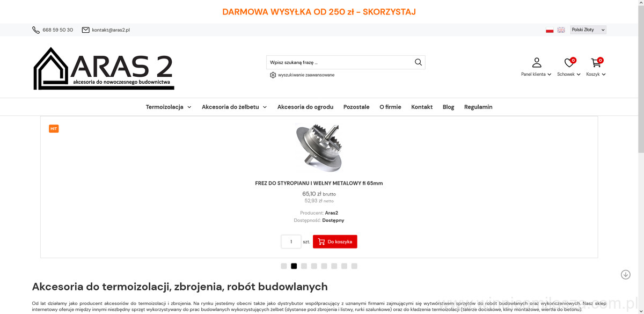Select the third carousel slide dot
Screen dimensions: 644x314
pos(304,266)
